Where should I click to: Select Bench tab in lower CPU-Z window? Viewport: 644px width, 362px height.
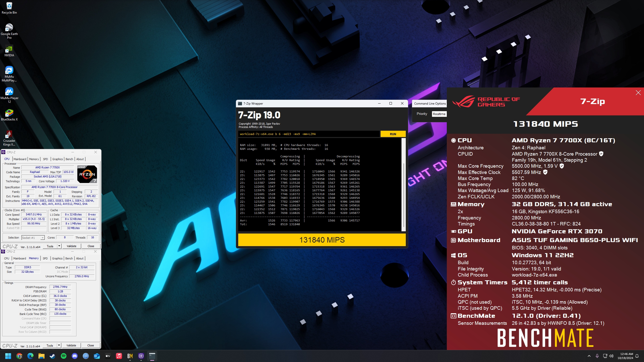coord(69,258)
